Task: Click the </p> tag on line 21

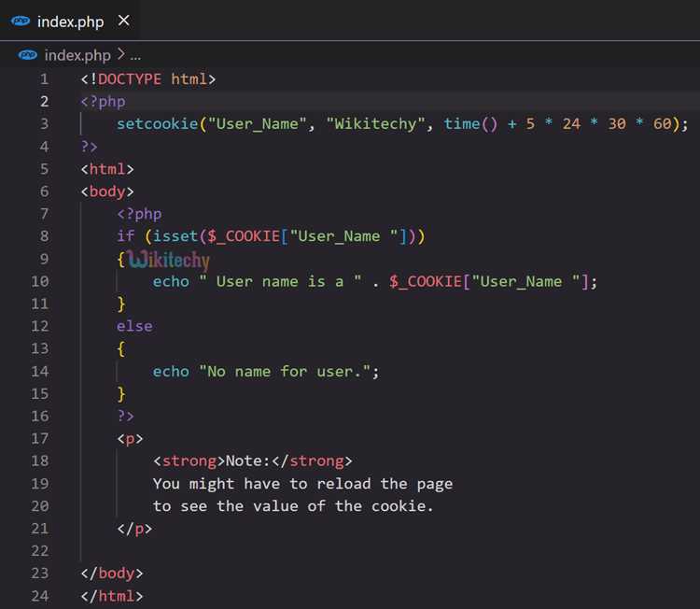Action: 134,529
